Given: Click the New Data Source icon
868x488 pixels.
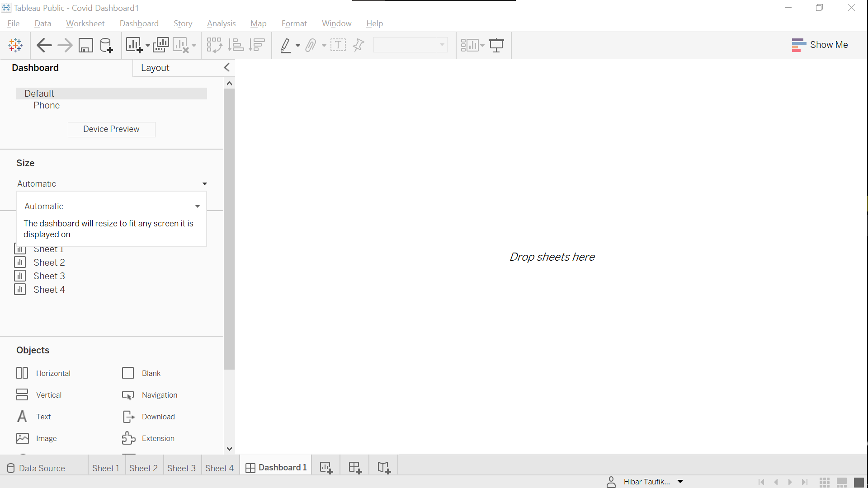Looking at the screenshot, I should tap(106, 45).
